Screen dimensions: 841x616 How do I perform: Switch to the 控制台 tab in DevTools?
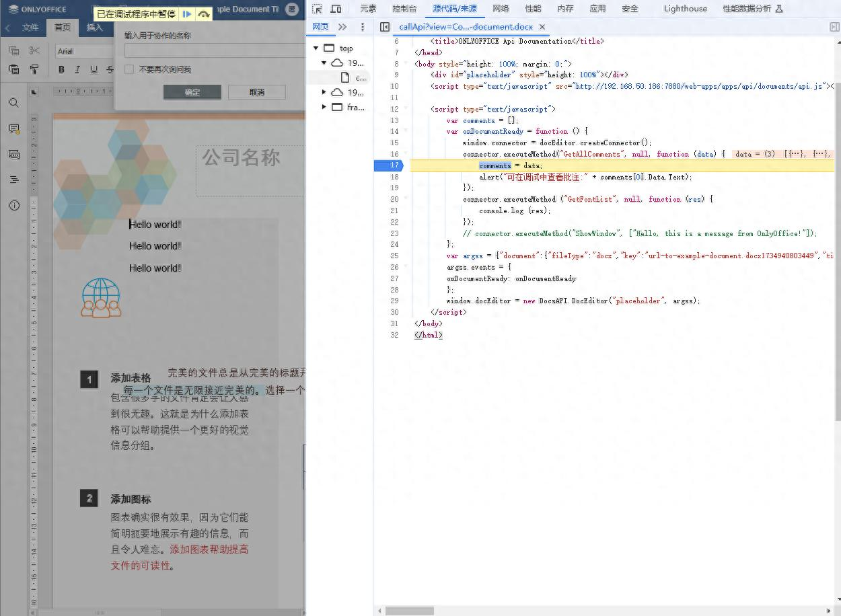(x=404, y=9)
